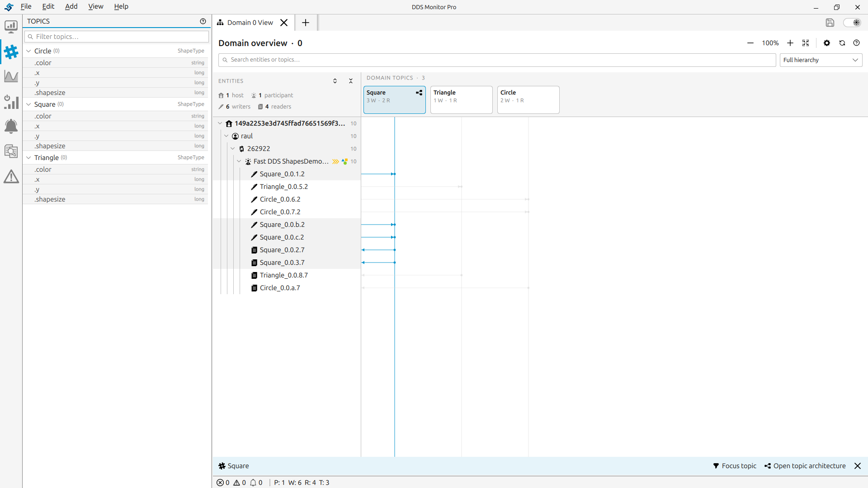
Task: Zoom out with the minus icon
Action: 750,43
